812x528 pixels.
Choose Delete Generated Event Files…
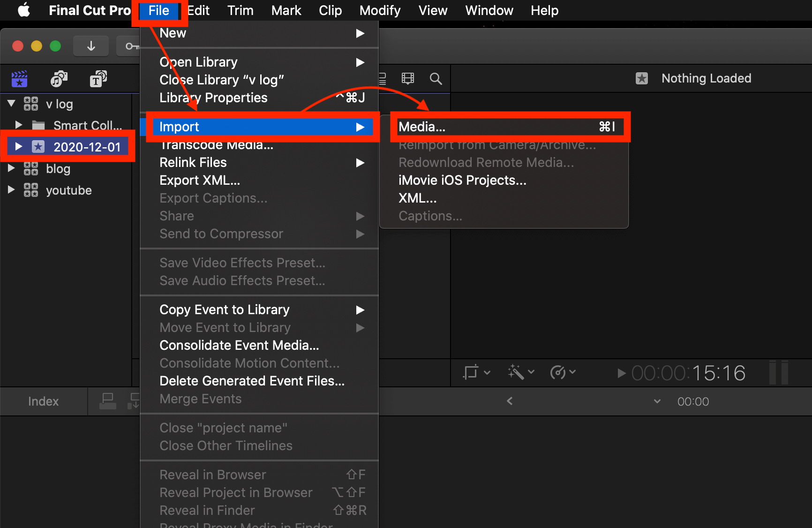pos(259,381)
